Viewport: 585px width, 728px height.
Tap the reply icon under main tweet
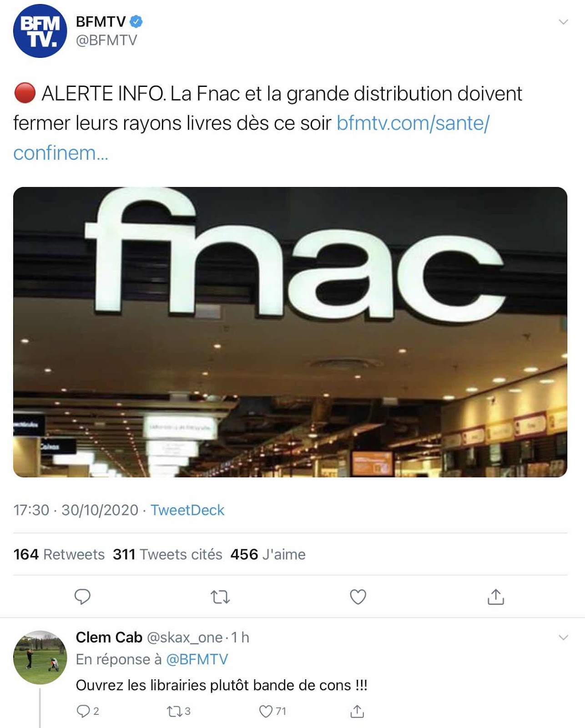pyautogui.click(x=82, y=597)
